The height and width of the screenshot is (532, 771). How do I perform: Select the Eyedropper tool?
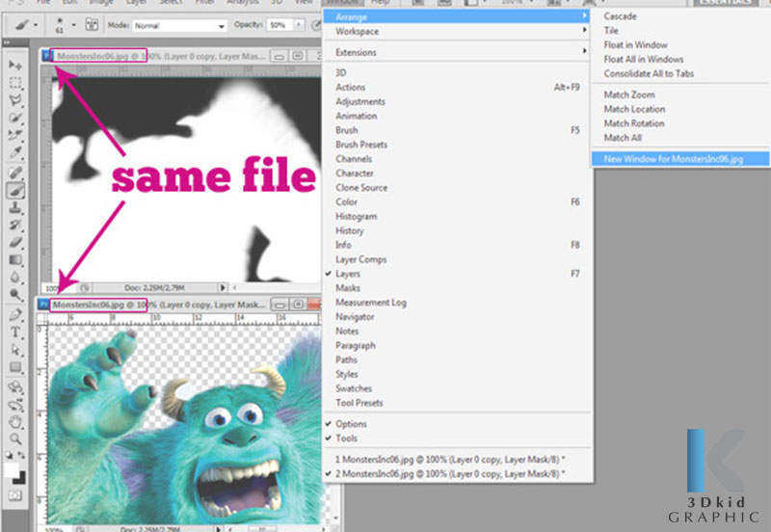(x=15, y=152)
